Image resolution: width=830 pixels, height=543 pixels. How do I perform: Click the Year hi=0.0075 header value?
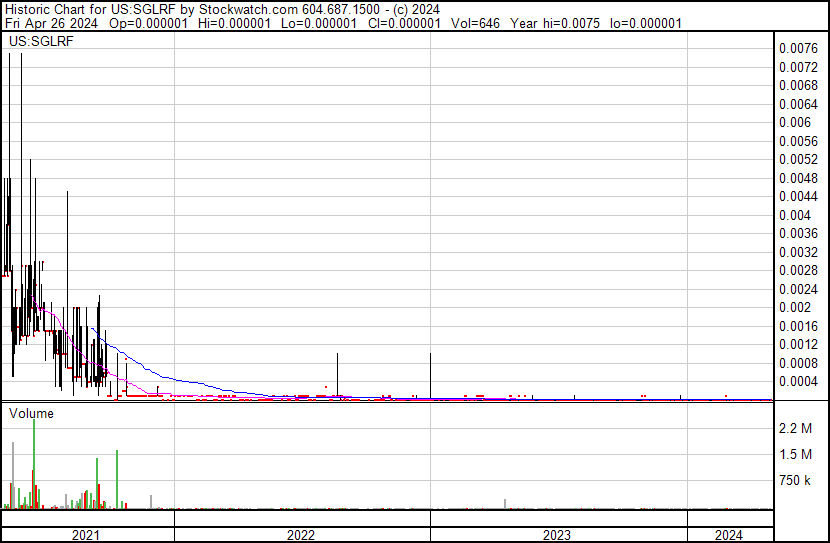coord(554,22)
